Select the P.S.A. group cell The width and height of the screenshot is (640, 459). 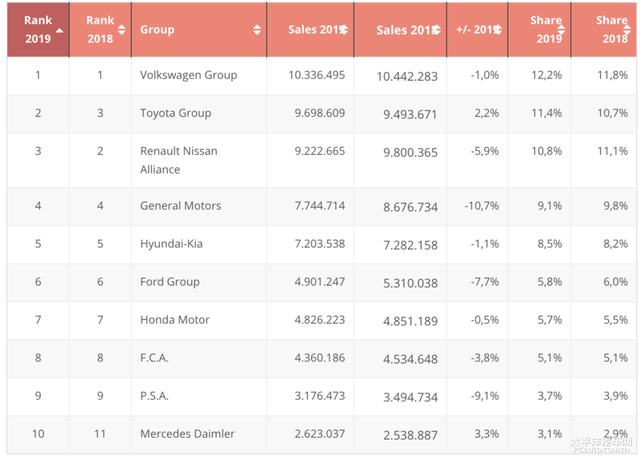(155, 397)
